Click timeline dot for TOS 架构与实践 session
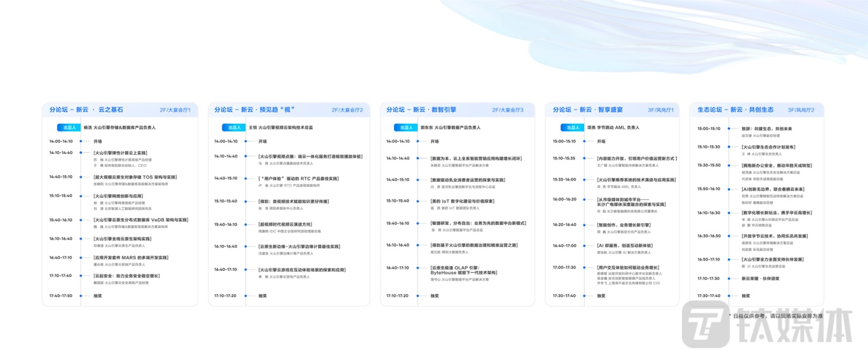 (x=81, y=177)
